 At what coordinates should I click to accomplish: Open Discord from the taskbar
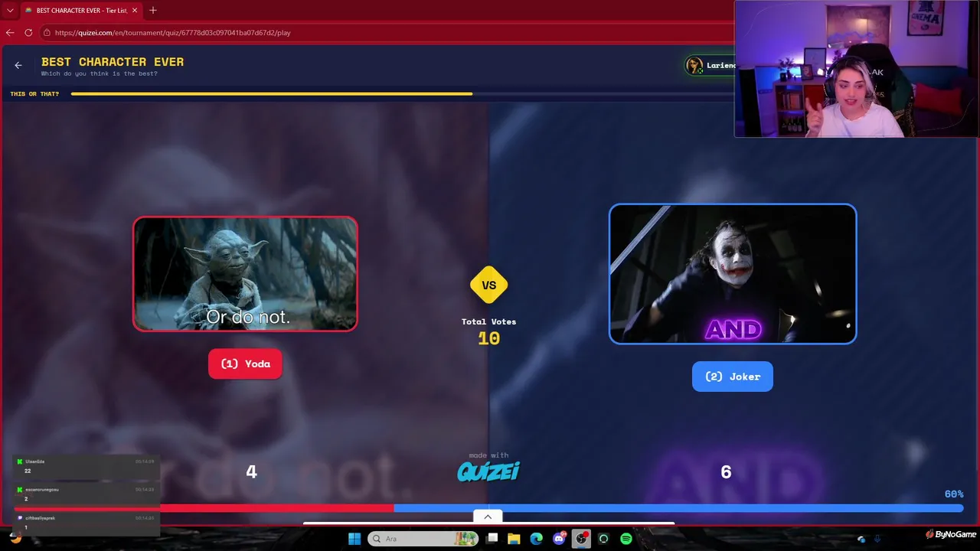[x=559, y=539]
